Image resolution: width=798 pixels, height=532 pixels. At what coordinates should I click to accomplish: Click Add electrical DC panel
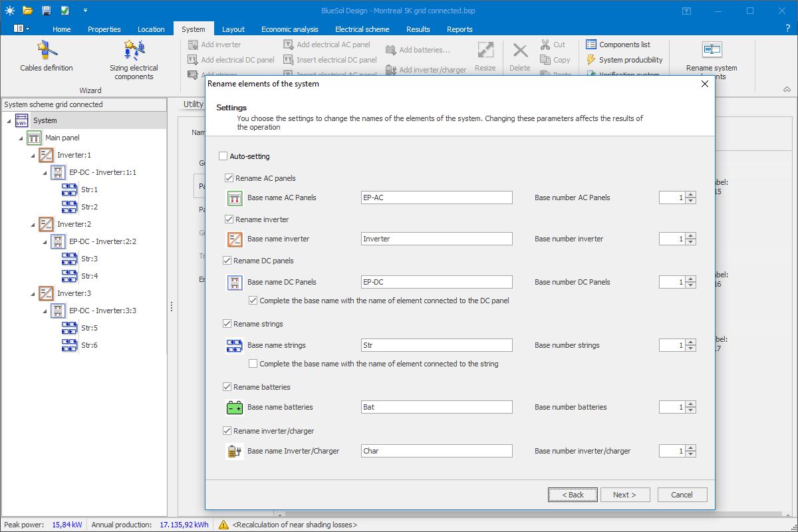pyautogui.click(x=231, y=60)
